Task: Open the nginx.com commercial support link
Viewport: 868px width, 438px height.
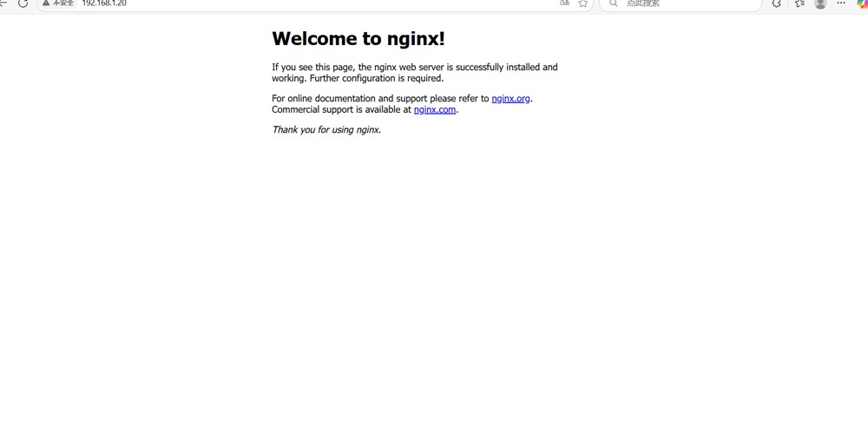Action: click(x=435, y=110)
